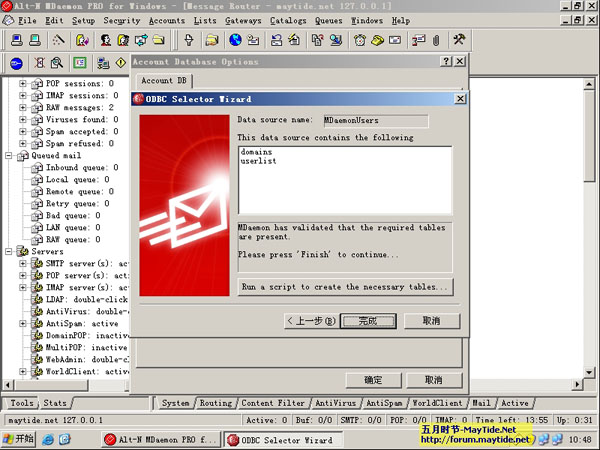Screen dimensions: 600x450
Task: Click the hammer and wrench tools icon
Action: 459,40
